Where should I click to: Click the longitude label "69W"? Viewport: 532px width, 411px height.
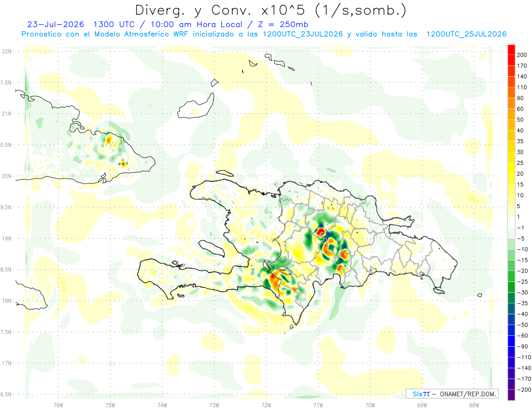[x=422, y=405]
